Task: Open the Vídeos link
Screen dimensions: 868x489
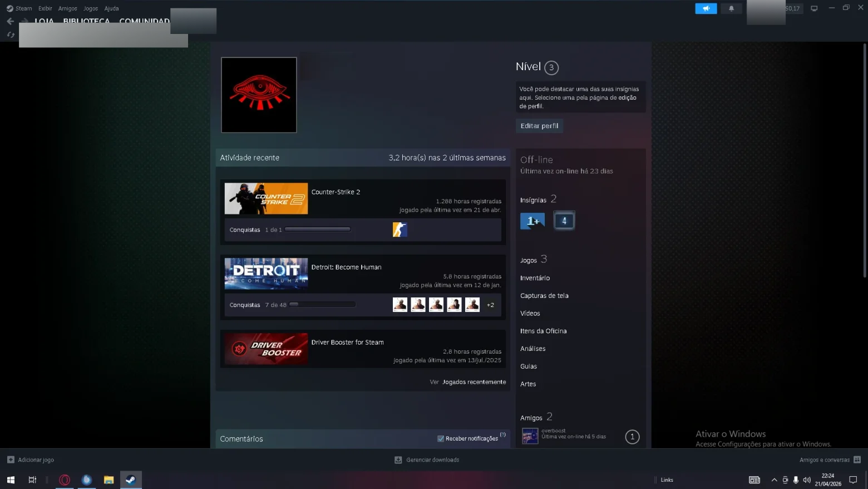Action: click(x=530, y=314)
